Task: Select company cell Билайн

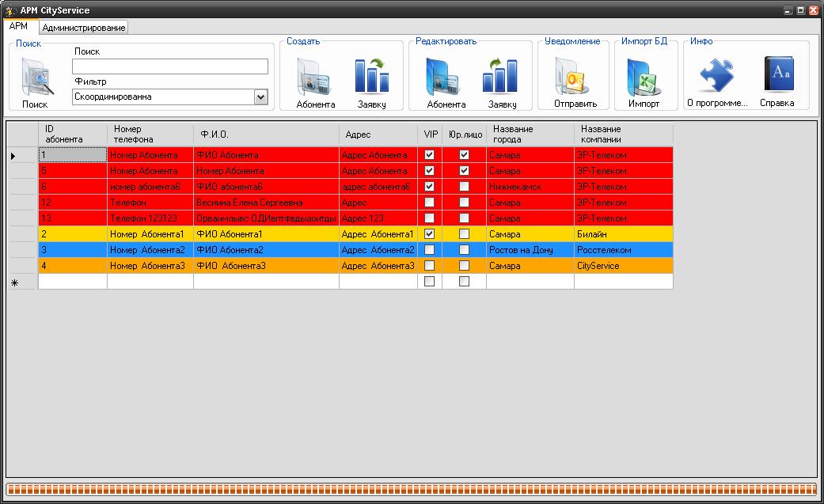Action: click(x=624, y=234)
